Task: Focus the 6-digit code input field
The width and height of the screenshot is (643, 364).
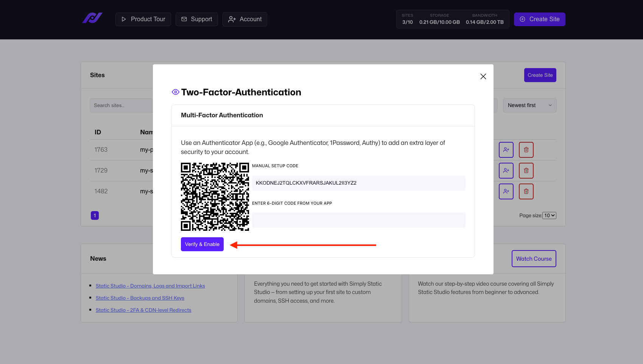Action: click(x=359, y=220)
